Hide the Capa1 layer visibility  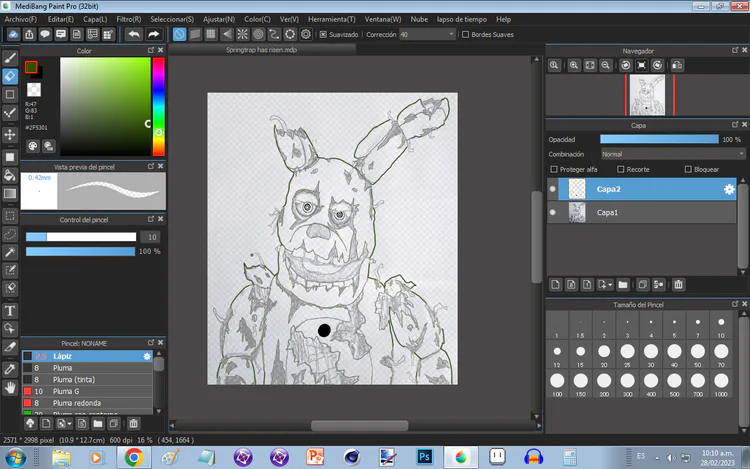pos(553,213)
